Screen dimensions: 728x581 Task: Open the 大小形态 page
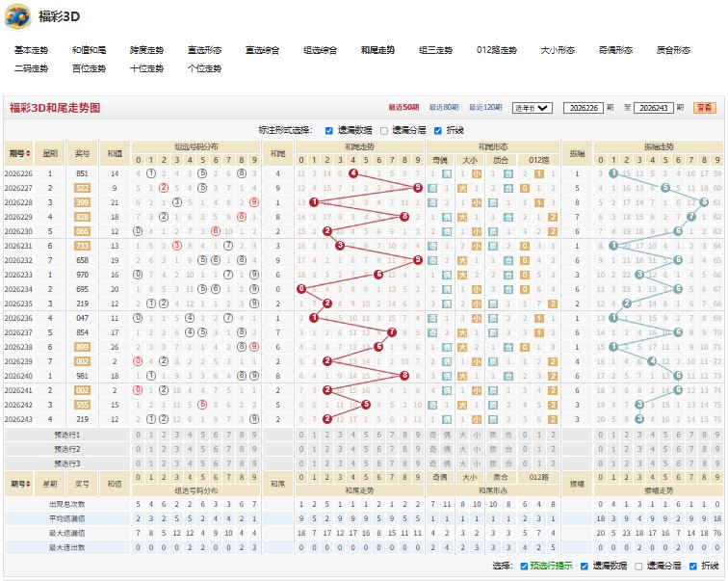[x=558, y=50]
